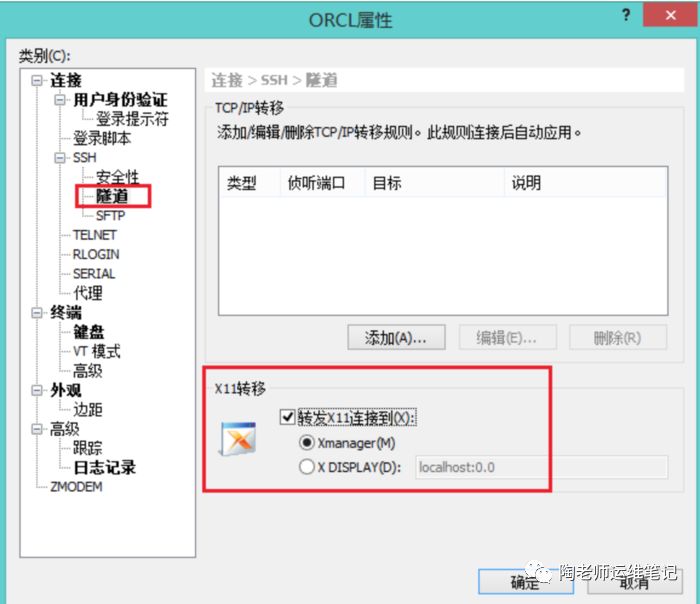Click the 说明 column header
700x604 pixels.
click(x=586, y=183)
